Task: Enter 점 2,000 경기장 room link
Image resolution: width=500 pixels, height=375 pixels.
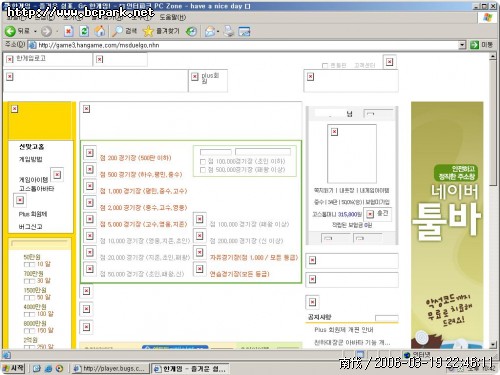Action: coord(144,208)
